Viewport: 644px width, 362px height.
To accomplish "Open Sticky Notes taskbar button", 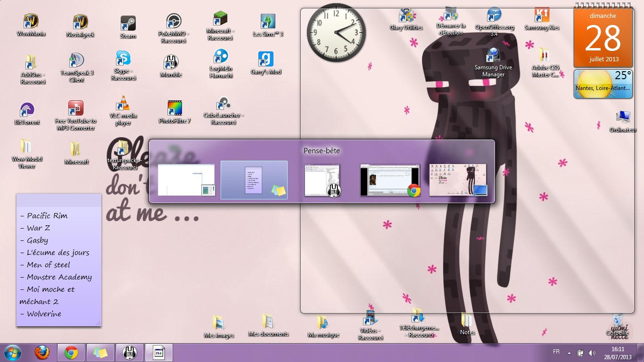I will point(101,353).
